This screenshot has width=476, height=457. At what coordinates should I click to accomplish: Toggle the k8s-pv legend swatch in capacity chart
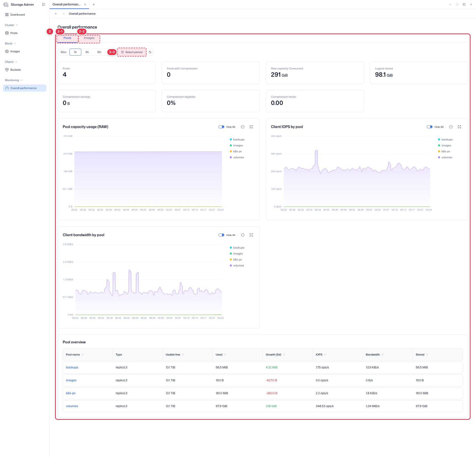(x=231, y=151)
